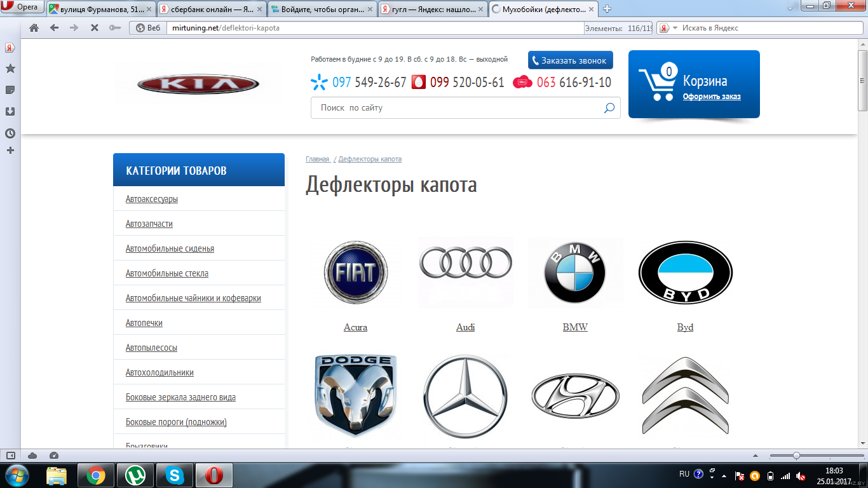Open the Автомобильные стекла category
Screen dimensions: 868x488
(x=167, y=273)
